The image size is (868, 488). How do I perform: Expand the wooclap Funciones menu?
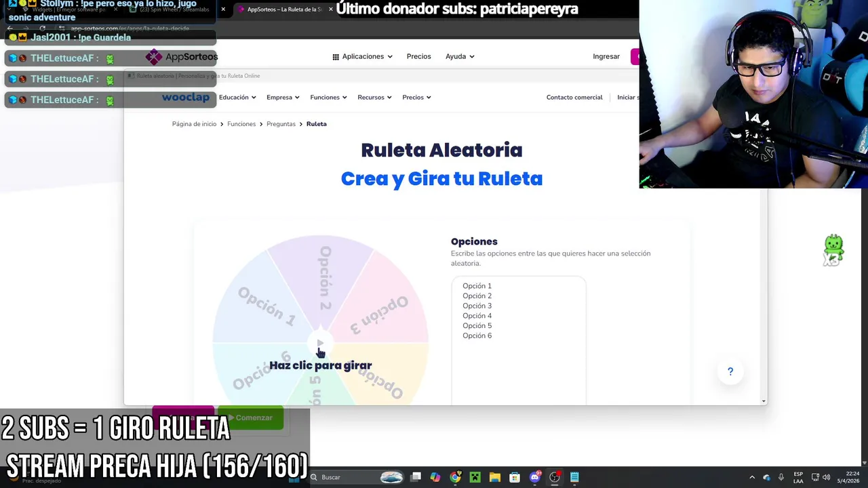pyautogui.click(x=328, y=98)
